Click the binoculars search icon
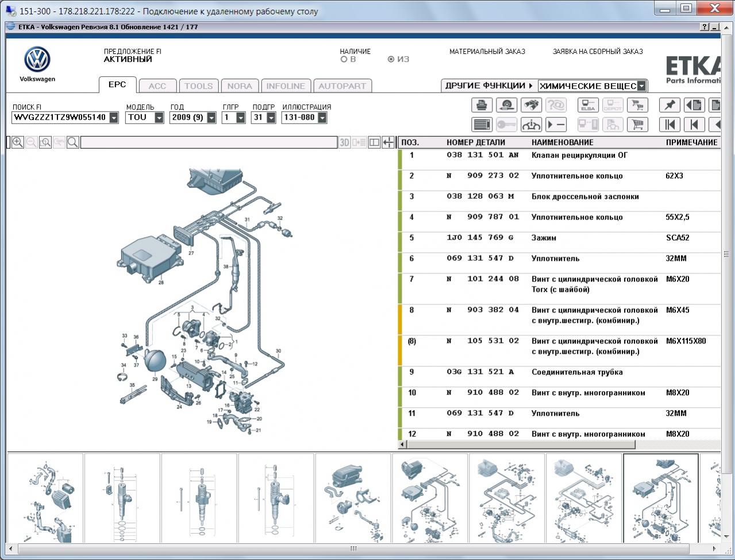Screen dimensions: 735x560 coord(531,105)
